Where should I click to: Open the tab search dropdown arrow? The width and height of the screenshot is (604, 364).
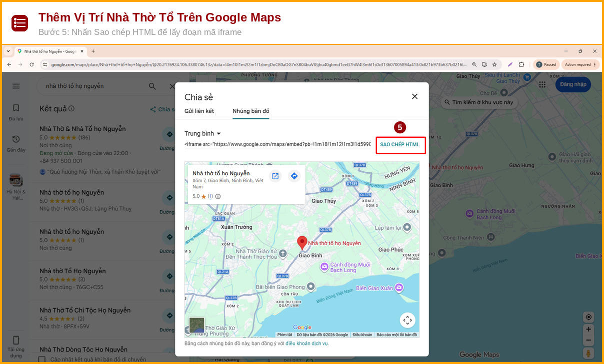[8, 51]
